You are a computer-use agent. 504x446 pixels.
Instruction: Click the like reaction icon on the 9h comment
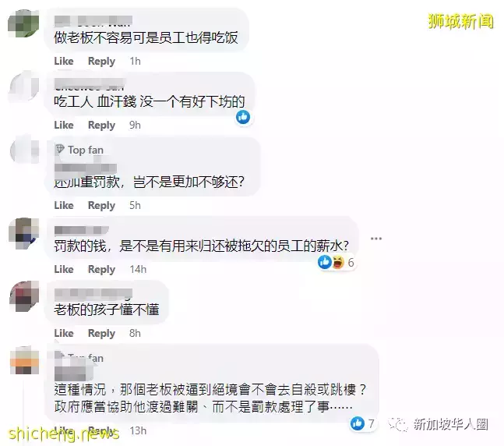(x=243, y=117)
